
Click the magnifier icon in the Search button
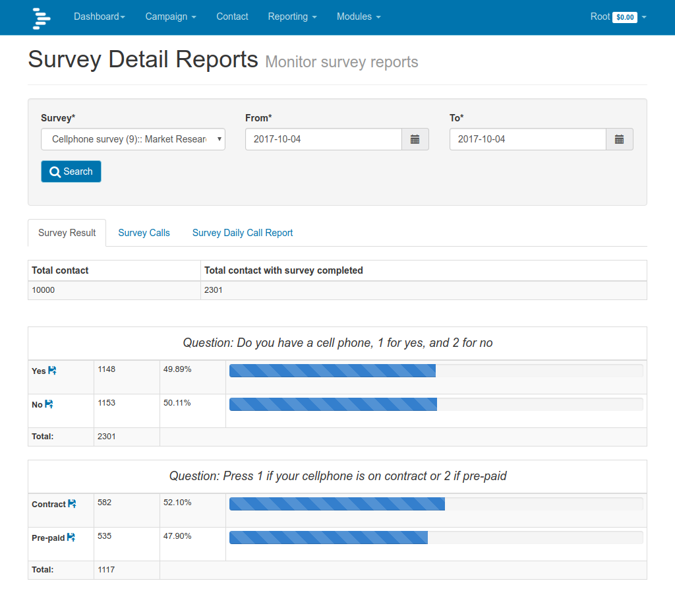coord(55,171)
